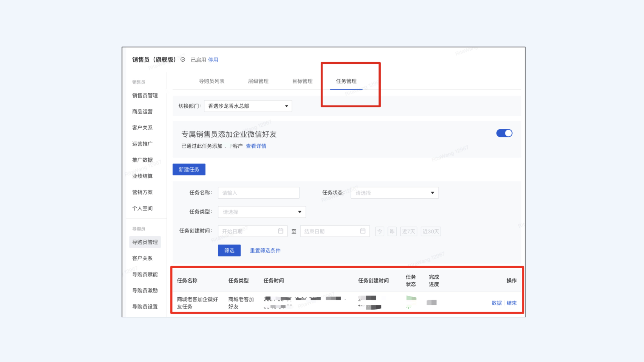
Task: Expand the 任务类型 dropdown
Action: click(x=262, y=212)
